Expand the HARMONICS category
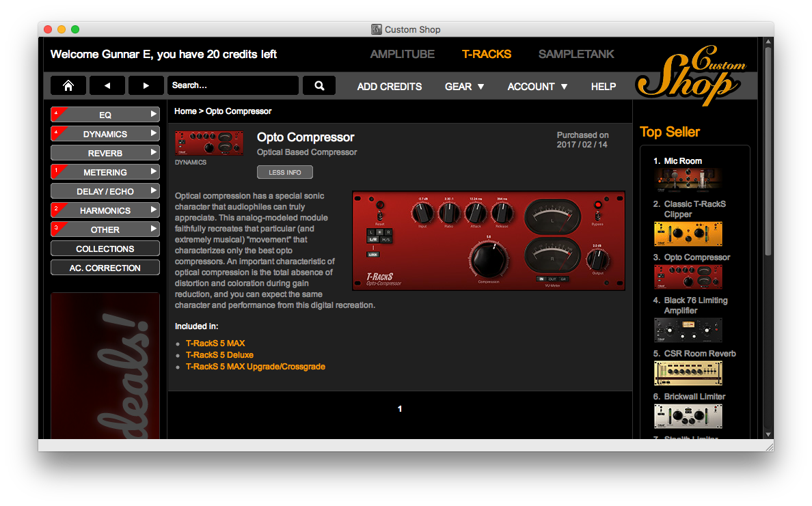812x506 pixels. pos(105,210)
